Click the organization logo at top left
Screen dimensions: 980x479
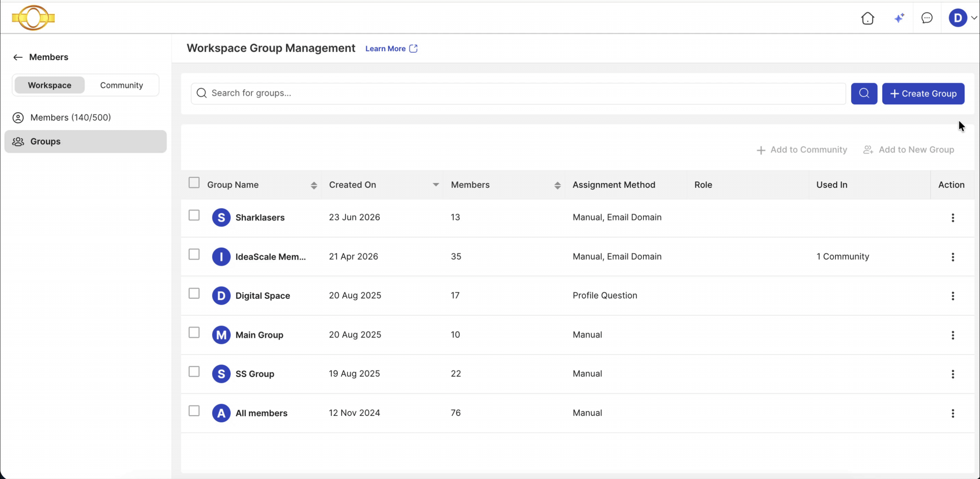(x=33, y=18)
